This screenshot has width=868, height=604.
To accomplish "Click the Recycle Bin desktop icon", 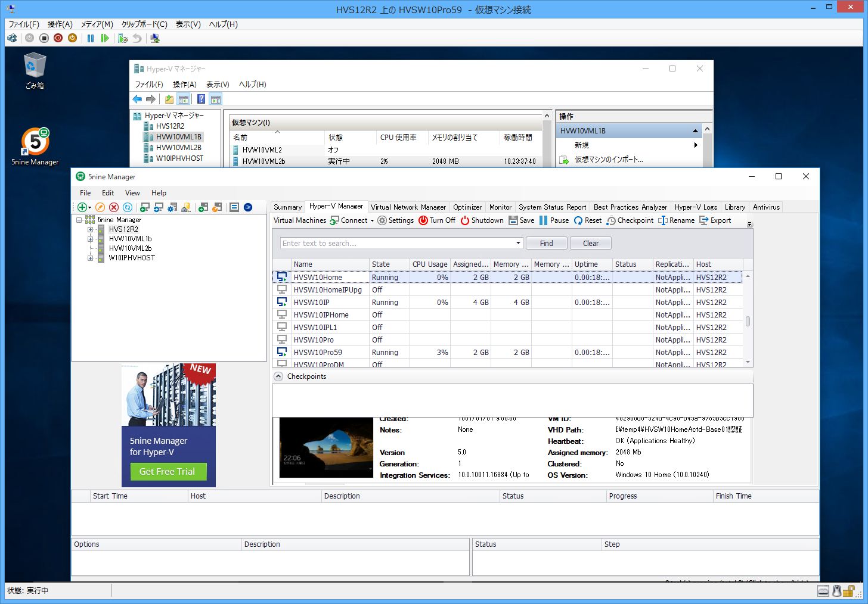I will [35, 71].
